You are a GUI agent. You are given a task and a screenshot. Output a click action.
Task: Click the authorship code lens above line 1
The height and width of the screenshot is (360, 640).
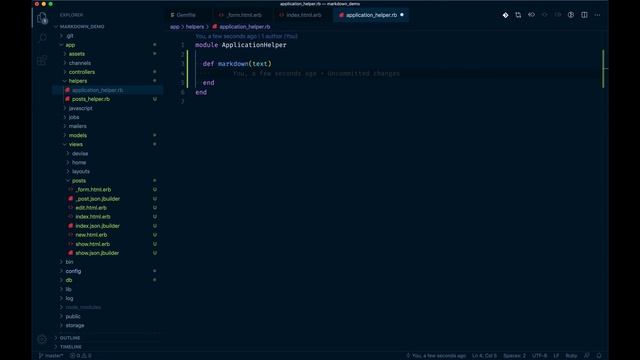click(247, 36)
